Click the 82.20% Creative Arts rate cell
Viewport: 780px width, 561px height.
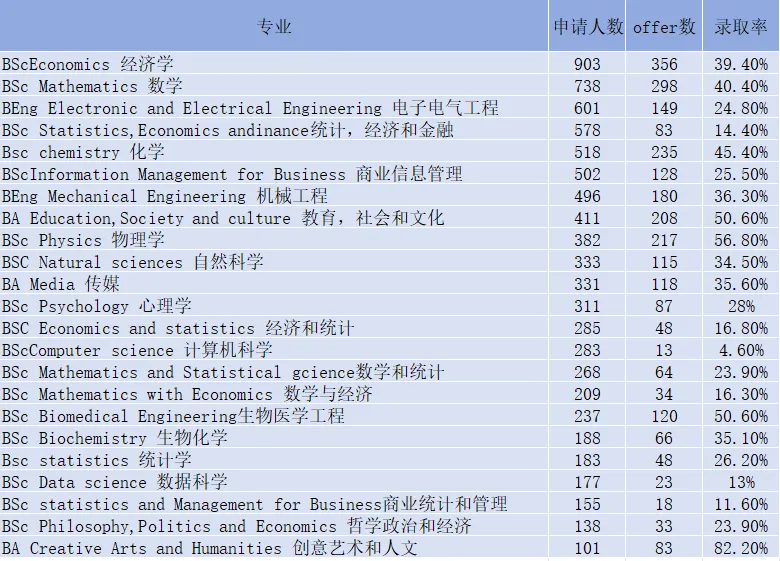pyautogui.click(x=741, y=548)
